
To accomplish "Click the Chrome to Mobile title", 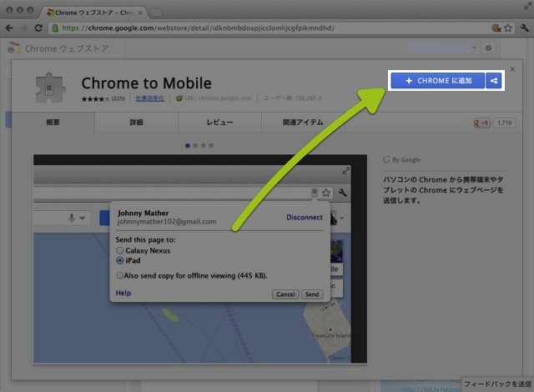I will 147,83.
